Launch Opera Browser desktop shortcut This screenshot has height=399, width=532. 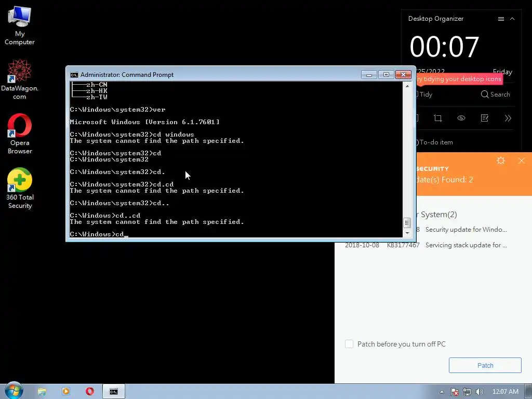pyautogui.click(x=19, y=134)
